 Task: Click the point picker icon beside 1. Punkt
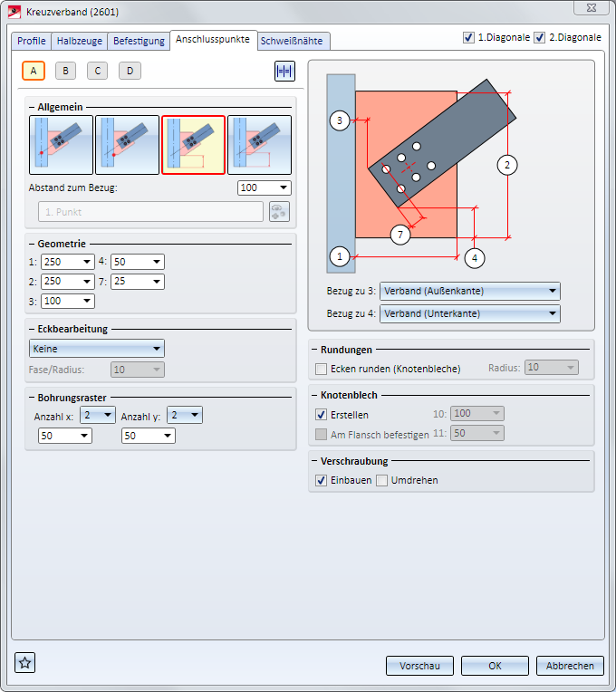point(279,211)
